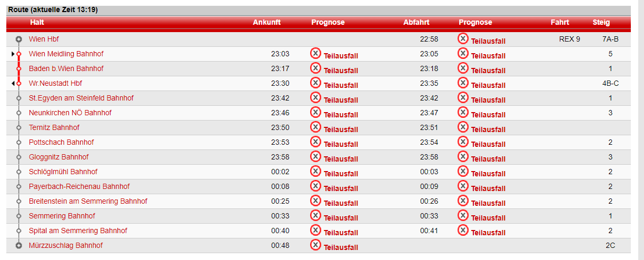Viewport: 644px width, 260px height.
Task: Click the REX 9 train label
Action: pos(570,39)
